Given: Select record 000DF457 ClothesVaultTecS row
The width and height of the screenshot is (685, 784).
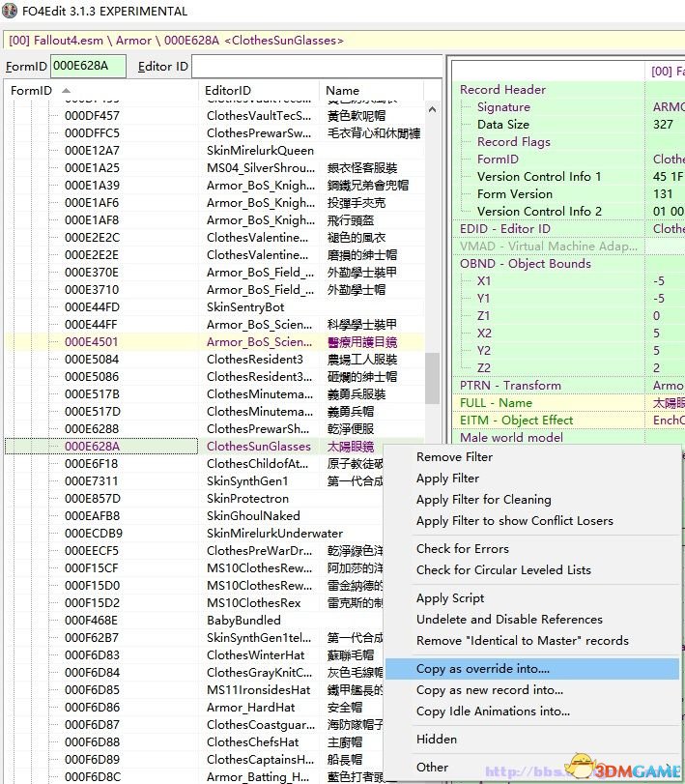Looking at the screenshot, I should 214,116.
